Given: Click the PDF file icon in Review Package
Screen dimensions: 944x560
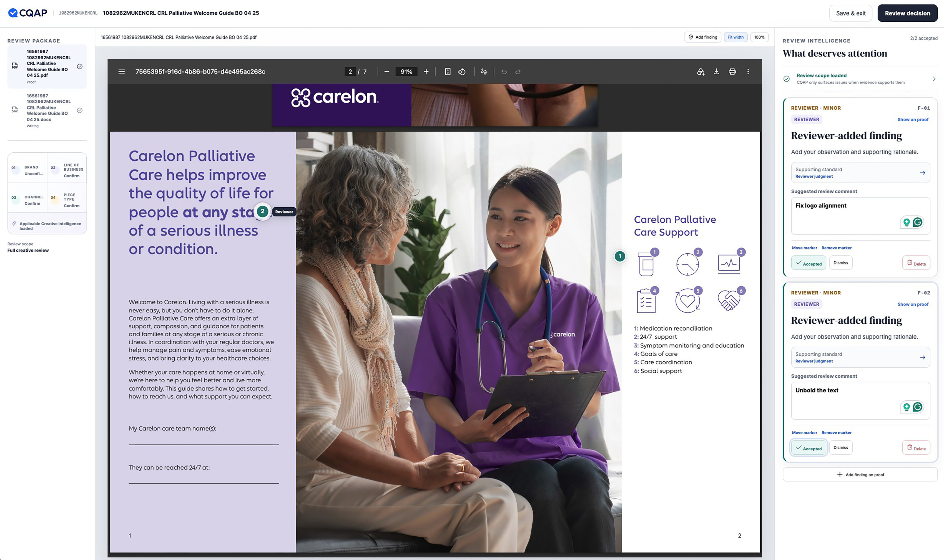Looking at the screenshot, I should click(15, 66).
